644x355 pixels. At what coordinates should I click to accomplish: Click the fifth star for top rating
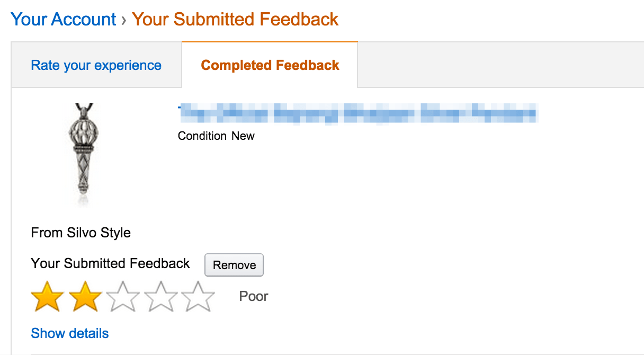coord(199,296)
